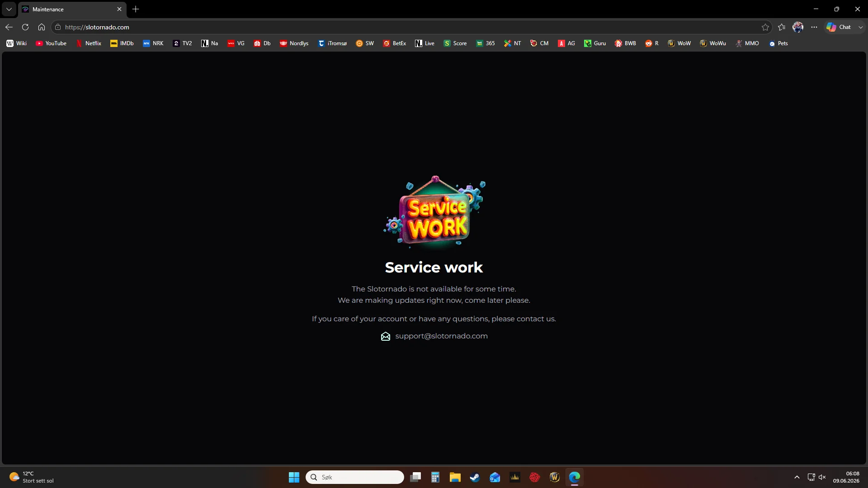Viewport: 868px width, 488px height.
Task: Reload the slotornado.com page
Action: click(25, 27)
